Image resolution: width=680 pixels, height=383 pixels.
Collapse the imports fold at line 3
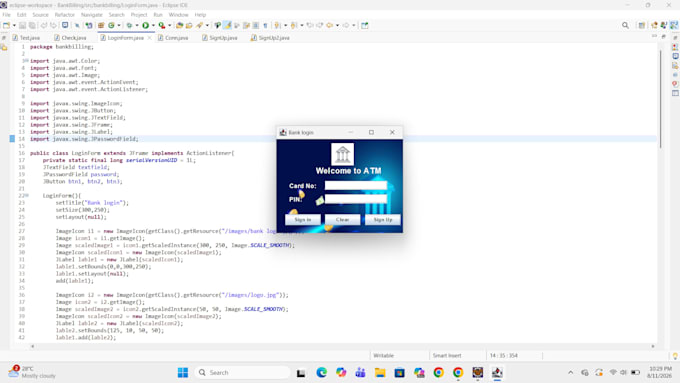[x=26, y=61]
